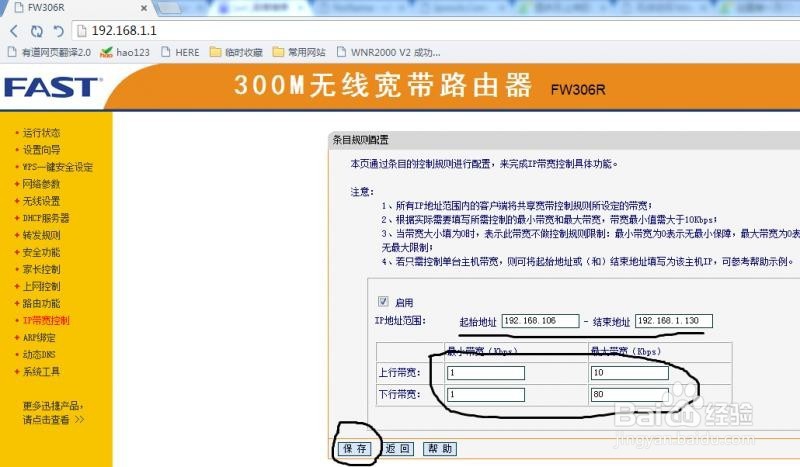
Task: Click 更多迅捷产品 请点击查看 link
Action: point(53,412)
